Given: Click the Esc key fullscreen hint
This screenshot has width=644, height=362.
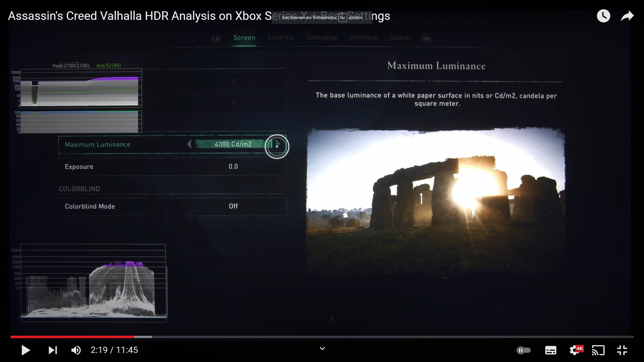Looking at the screenshot, I should pyautogui.click(x=343, y=18).
